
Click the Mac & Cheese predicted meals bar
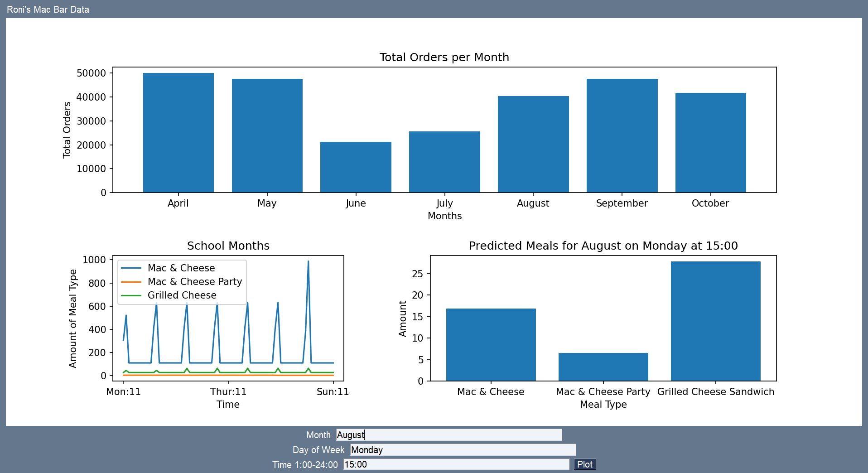491,345
